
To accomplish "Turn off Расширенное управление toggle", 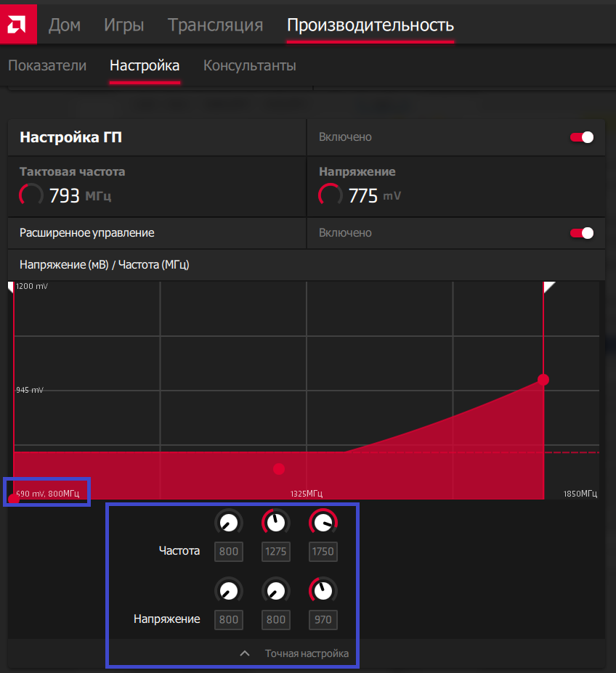I will tap(582, 233).
